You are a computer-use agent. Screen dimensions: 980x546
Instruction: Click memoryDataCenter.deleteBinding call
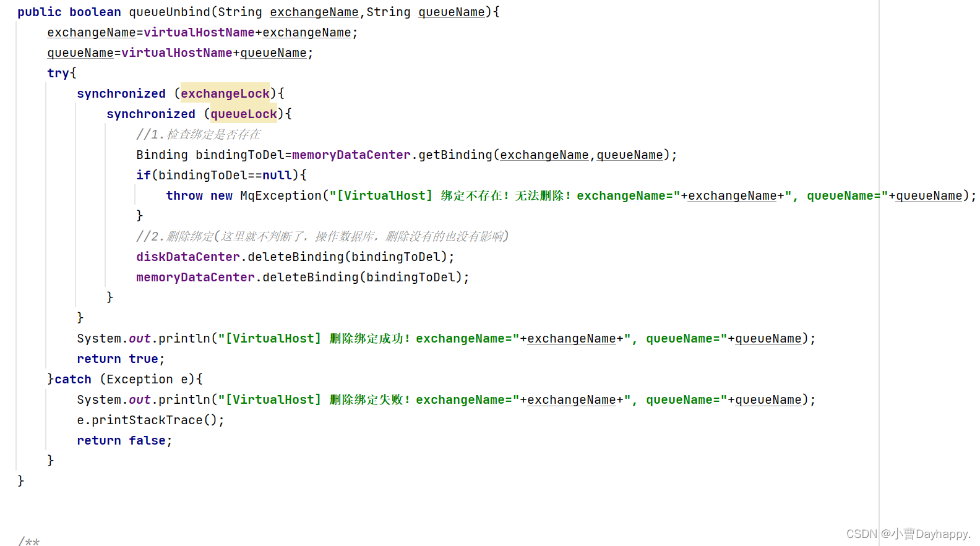pyautogui.click(x=303, y=277)
